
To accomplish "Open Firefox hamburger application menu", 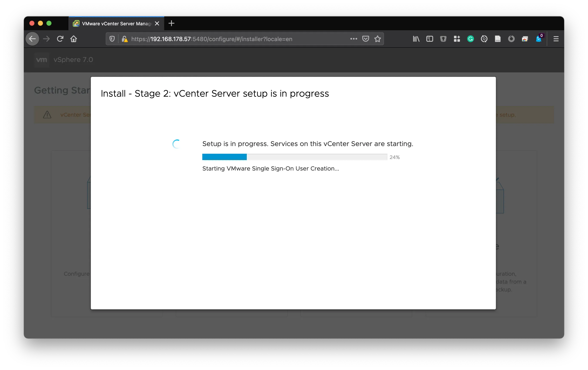I will click(556, 39).
